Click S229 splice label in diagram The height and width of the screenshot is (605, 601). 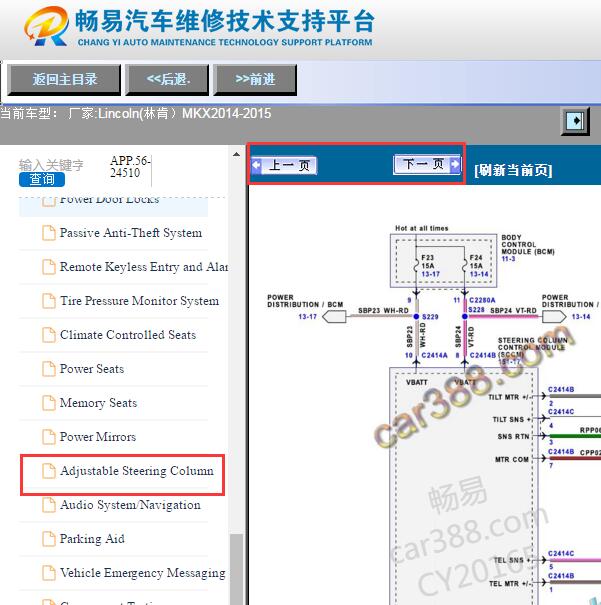tap(430, 317)
